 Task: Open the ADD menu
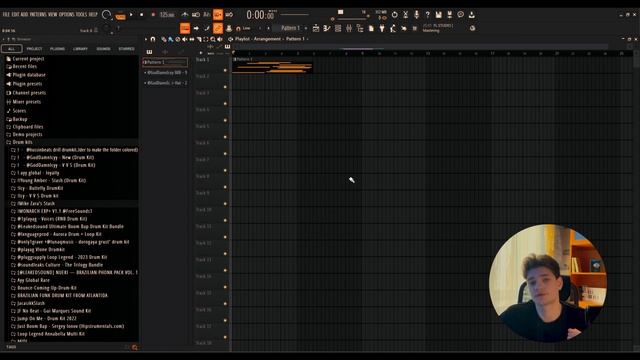pos(24,14)
